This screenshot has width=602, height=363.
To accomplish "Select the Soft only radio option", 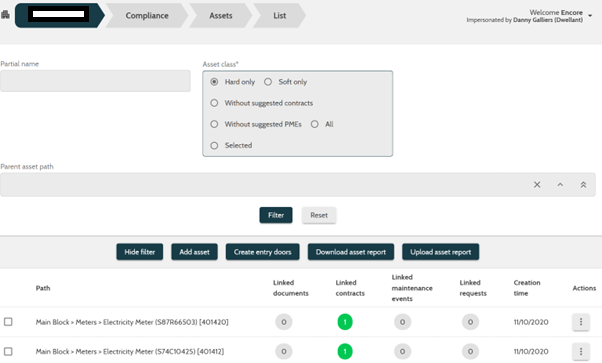I will pyautogui.click(x=268, y=82).
